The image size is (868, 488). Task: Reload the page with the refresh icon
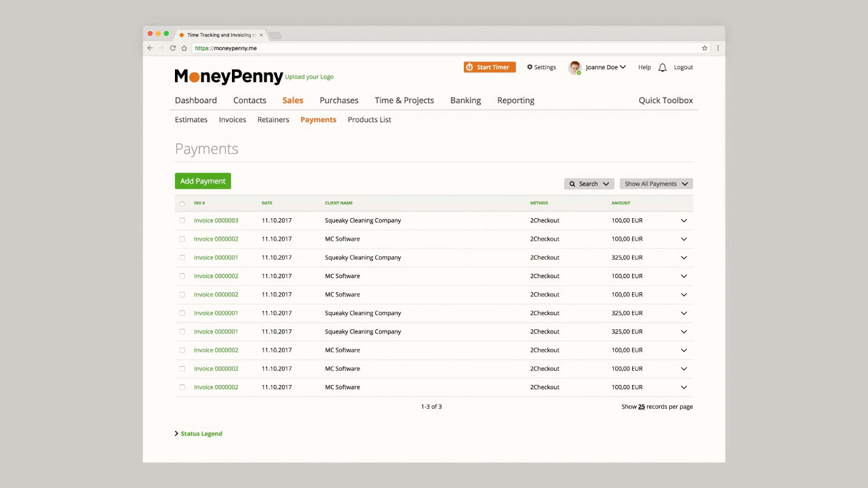pos(173,48)
